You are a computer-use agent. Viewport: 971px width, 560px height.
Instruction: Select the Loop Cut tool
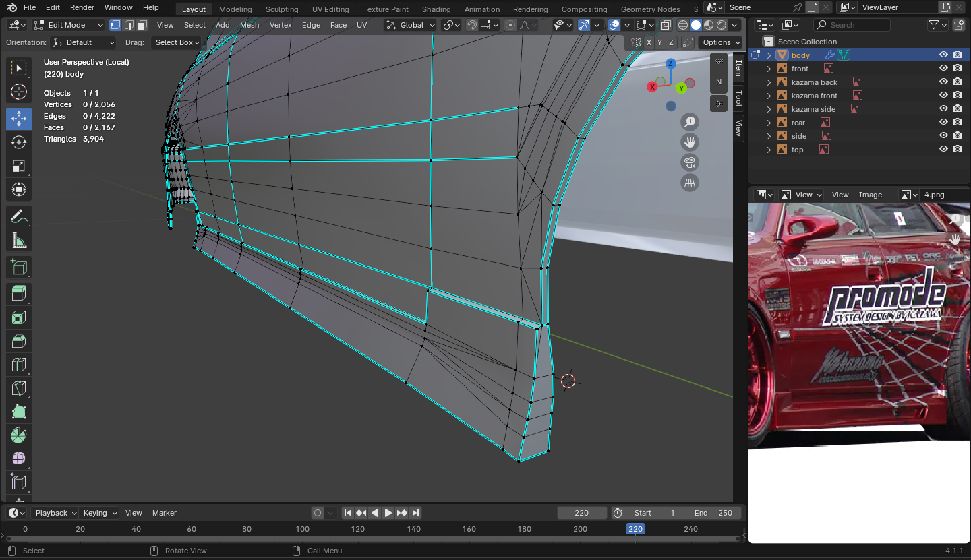click(x=19, y=365)
